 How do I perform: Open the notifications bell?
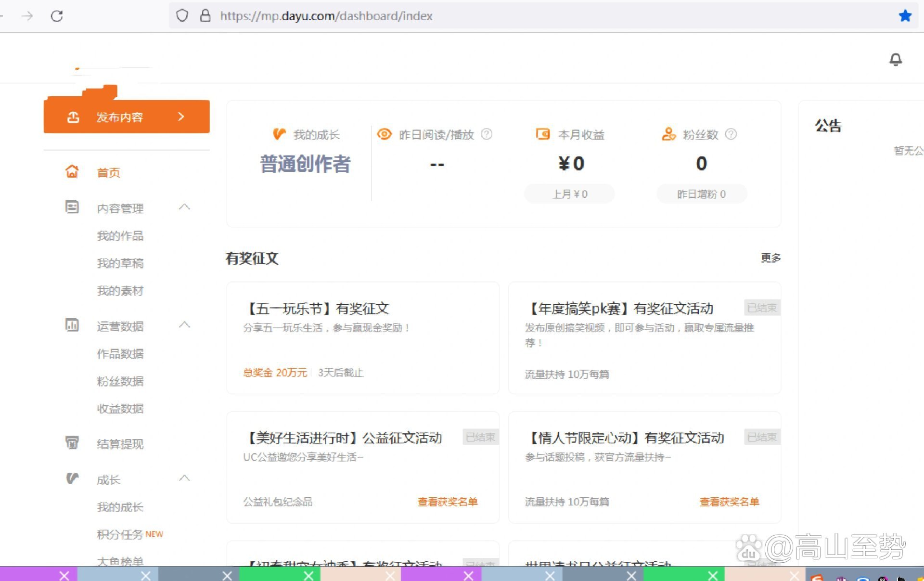[x=896, y=60]
